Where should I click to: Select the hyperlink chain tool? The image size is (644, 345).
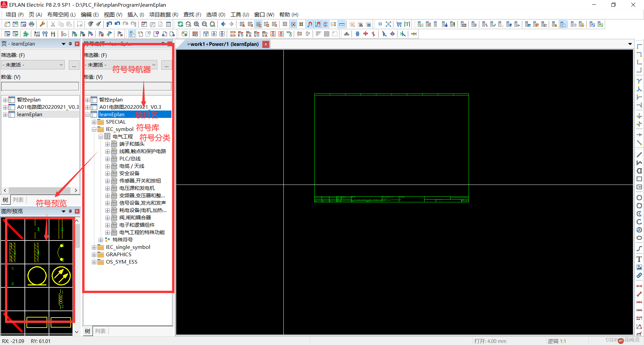pyautogui.click(x=639, y=275)
